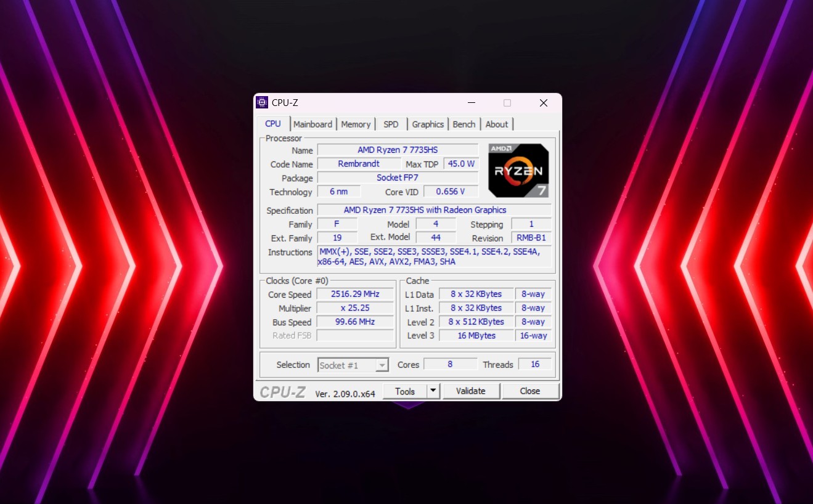Click the Instructions list text box
Screen dimensions: 813x504
tap(434, 256)
